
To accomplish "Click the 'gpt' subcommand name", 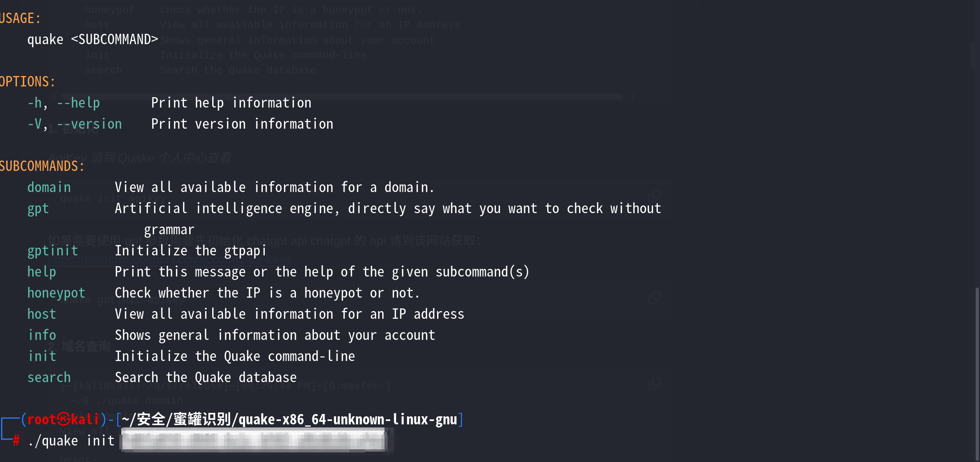I will click(x=38, y=209).
